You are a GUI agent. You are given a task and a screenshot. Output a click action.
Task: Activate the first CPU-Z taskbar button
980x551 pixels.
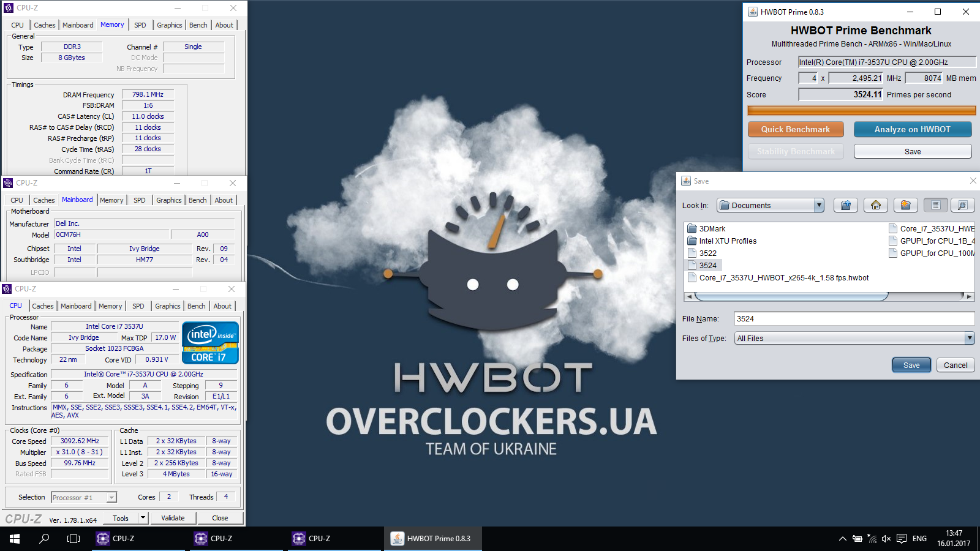pos(140,539)
